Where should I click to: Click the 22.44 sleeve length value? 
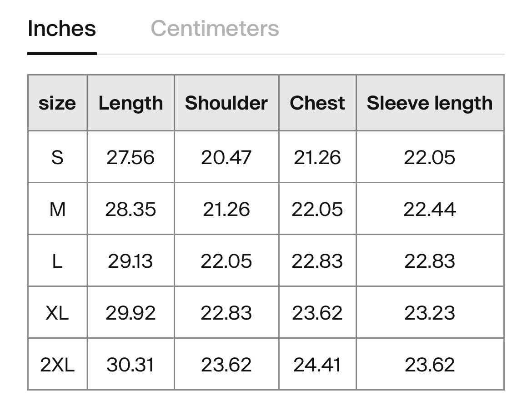[x=429, y=209]
